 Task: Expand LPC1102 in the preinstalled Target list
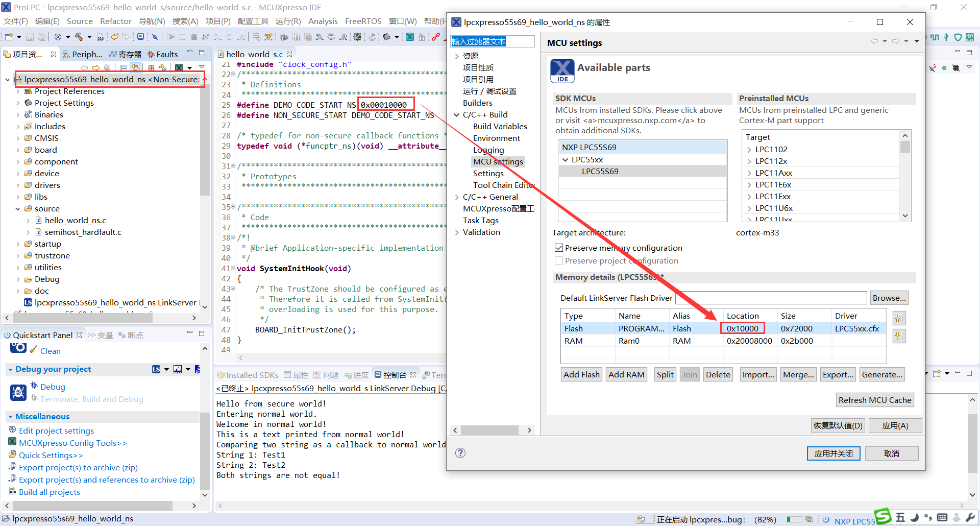(x=749, y=150)
